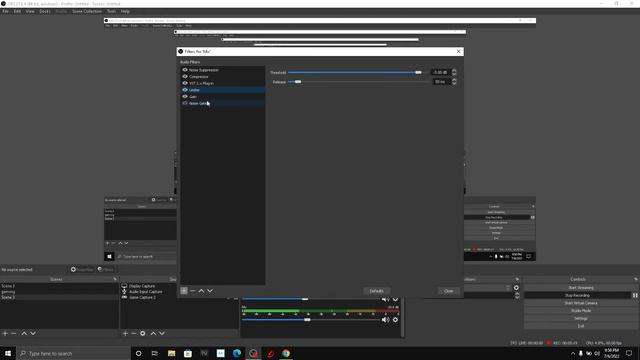
Task: Click the Mic volume slider handle
Action: click(x=307, y=320)
